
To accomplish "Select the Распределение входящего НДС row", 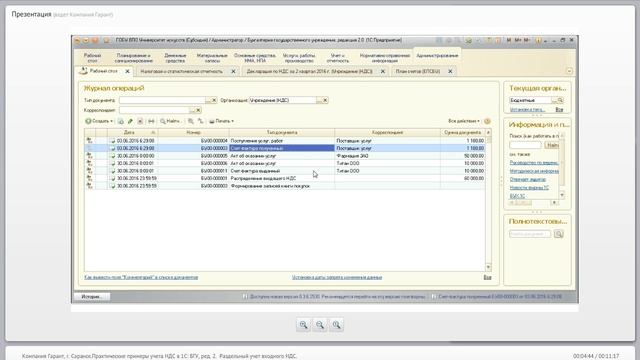I will pyautogui.click(x=285, y=178).
